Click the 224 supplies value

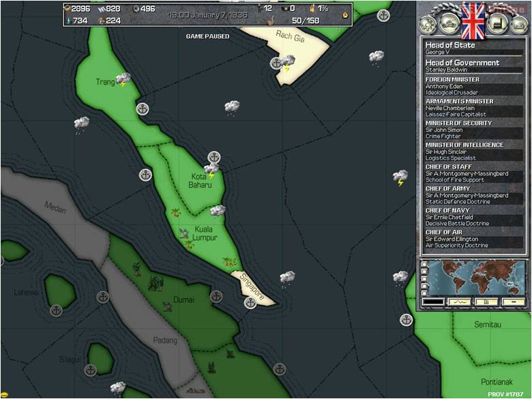[x=113, y=20]
